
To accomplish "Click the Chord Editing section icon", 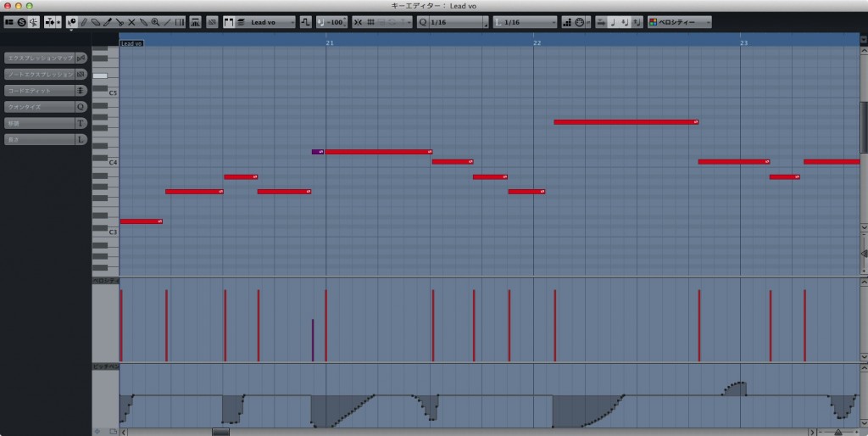I will pyautogui.click(x=81, y=90).
